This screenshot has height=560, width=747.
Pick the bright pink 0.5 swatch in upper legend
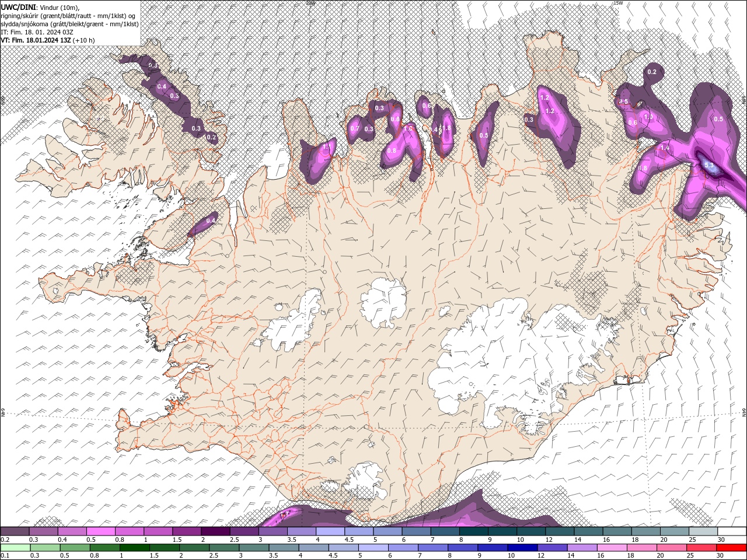pyautogui.click(x=101, y=531)
